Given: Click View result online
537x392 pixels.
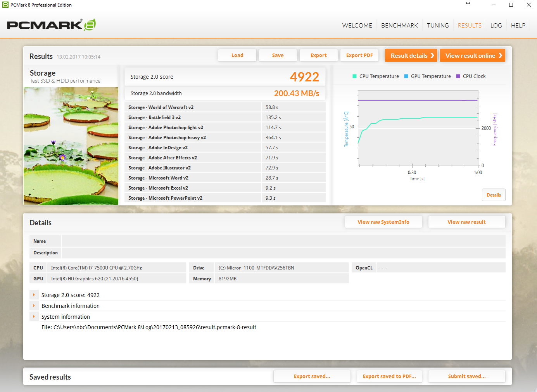Looking at the screenshot, I should tap(473, 55).
